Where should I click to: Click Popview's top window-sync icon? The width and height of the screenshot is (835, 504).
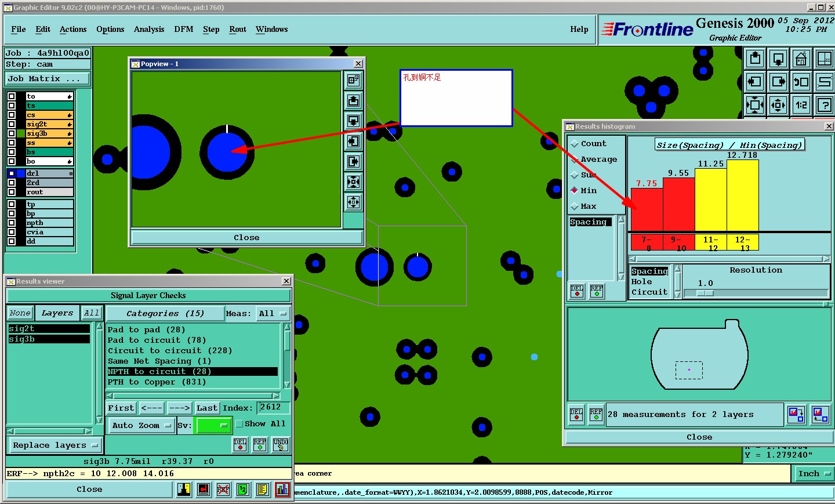(x=353, y=80)
